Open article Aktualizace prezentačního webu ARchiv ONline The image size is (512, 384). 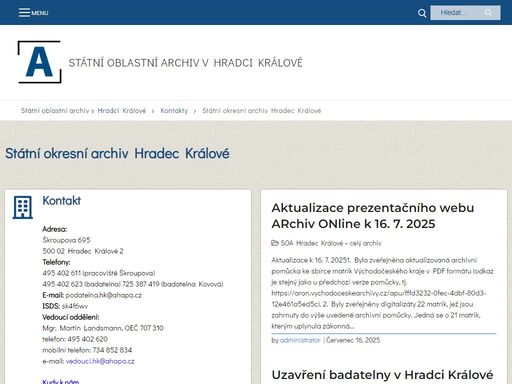pos(373,216)
